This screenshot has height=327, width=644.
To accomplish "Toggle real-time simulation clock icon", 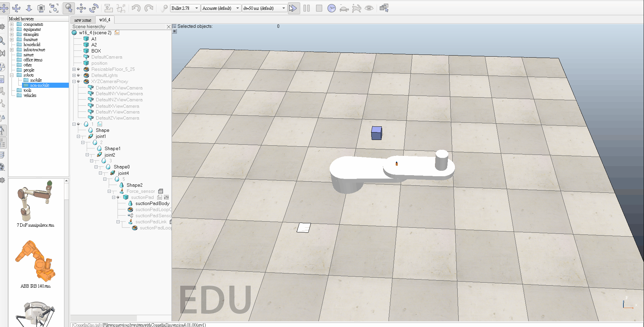I will pos(331,8).
